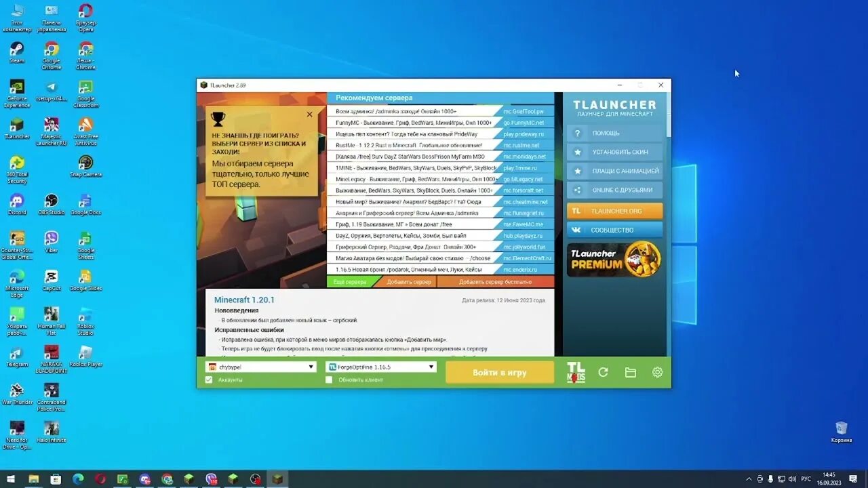The height and width of the screenshot is (488, 868).
Task: Open Плащи с анимацией button
Action: 614,171
